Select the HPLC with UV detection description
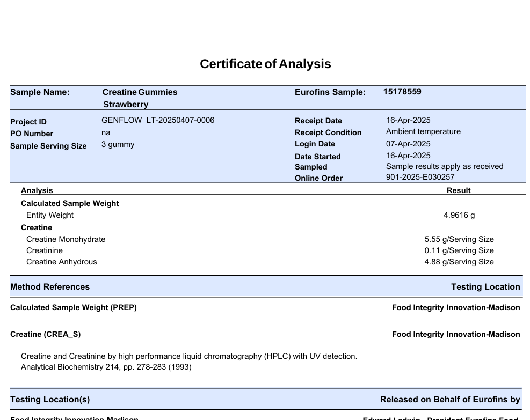530x420 pixels. click(x=189, y=356)
